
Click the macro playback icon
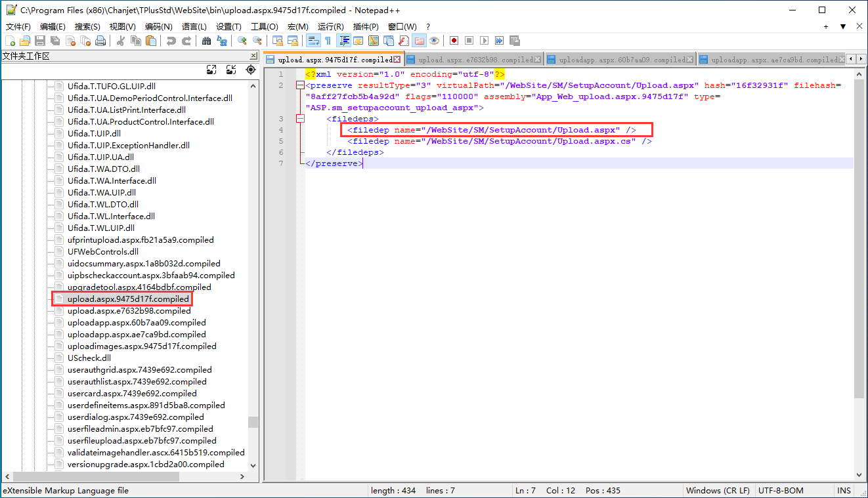click(484, 41)
